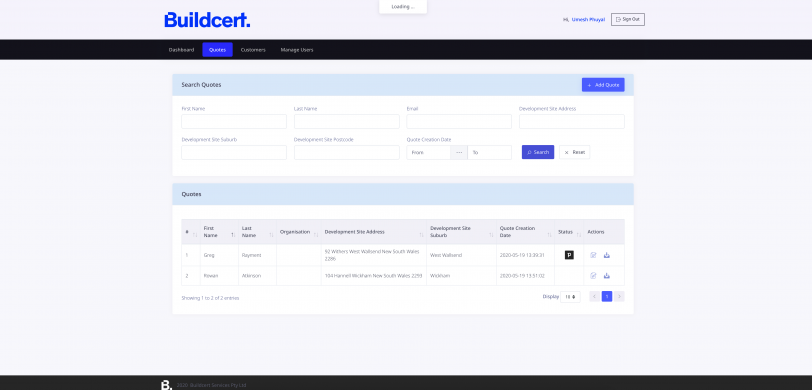Click the Wickham suburb cell
The image size is (812, 390).
pos(440,276)
